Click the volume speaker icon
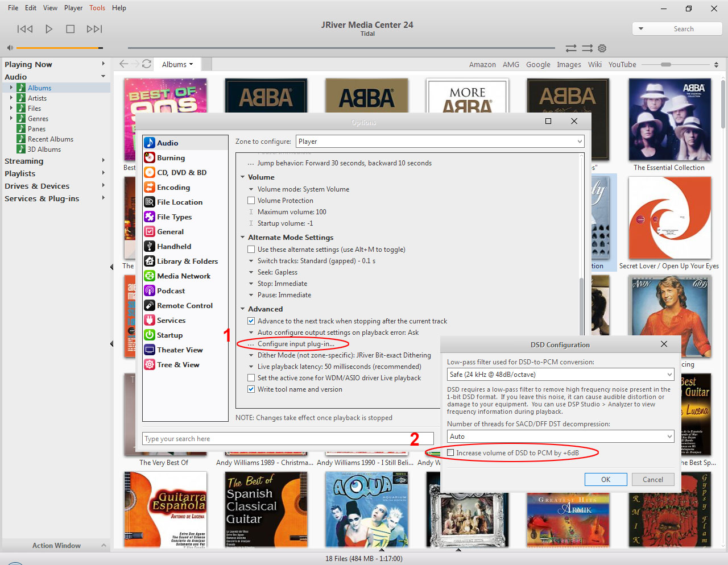Image resolution: width=728 pixels, height=565 pixels. point(10,48)
